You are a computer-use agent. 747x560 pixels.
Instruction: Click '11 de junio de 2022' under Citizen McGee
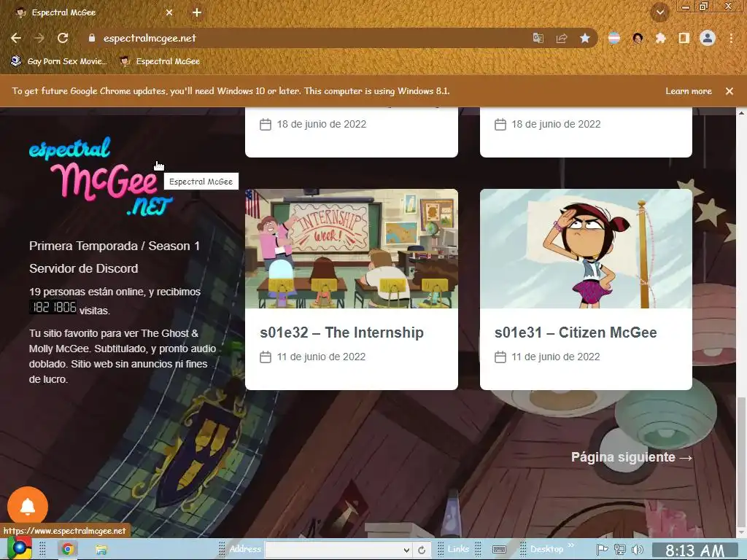click(555, 357)
